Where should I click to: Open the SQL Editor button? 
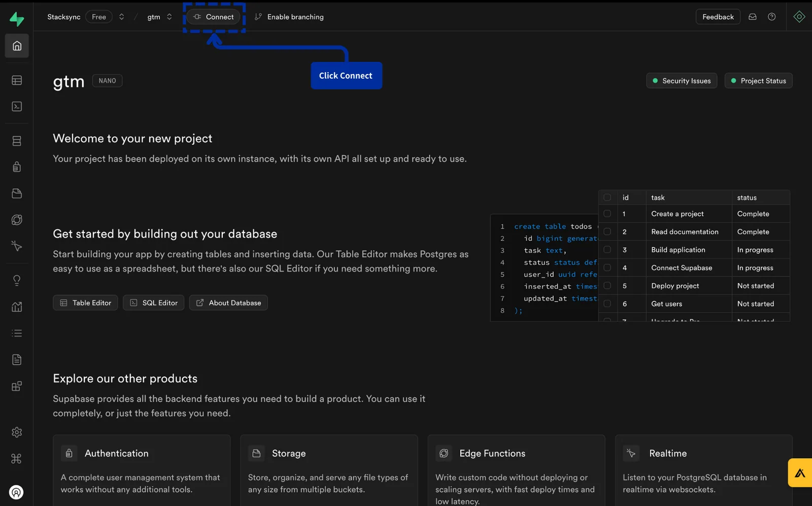pos(153,302)
